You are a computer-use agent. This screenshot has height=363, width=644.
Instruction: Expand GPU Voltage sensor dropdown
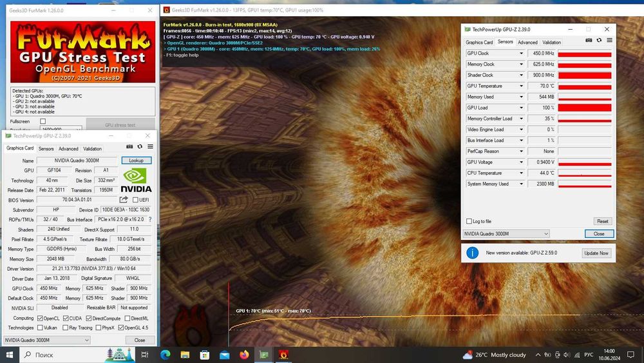[x=521, y=162]
